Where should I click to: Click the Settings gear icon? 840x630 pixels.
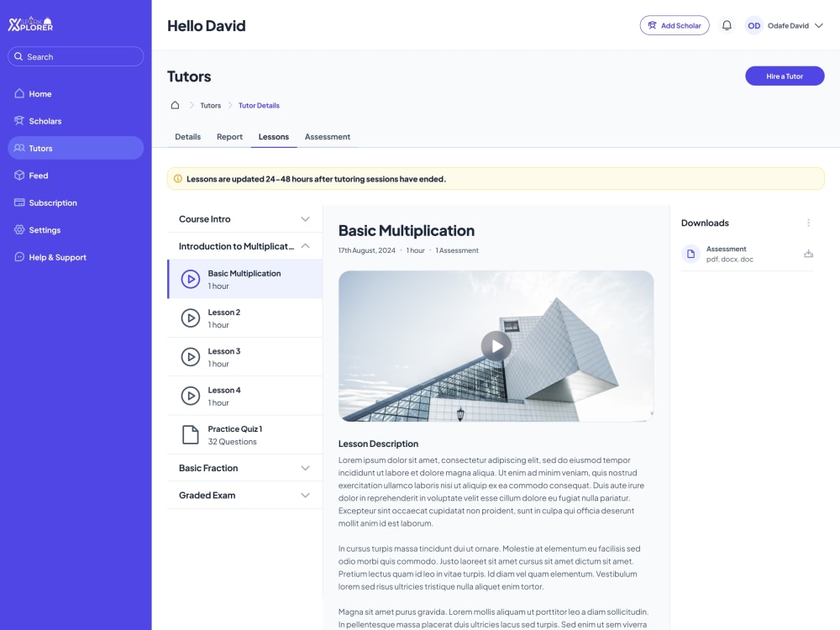(19, 229)
